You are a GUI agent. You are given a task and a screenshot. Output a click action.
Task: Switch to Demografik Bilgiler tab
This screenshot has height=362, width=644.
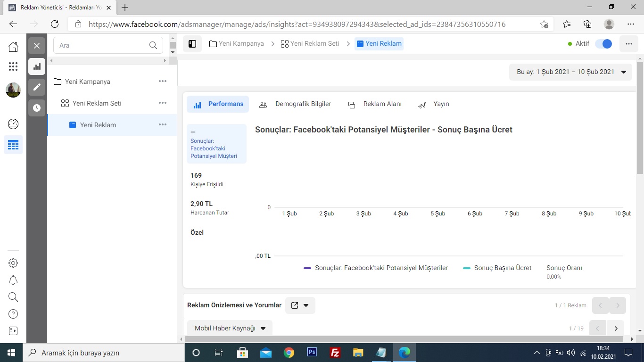point(295,104)
